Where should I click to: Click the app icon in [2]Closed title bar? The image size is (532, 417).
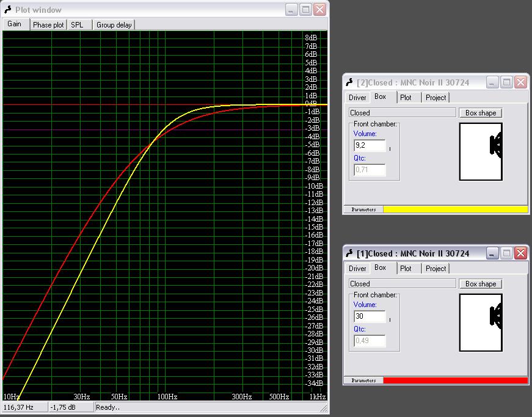click(x=349, y=82)
